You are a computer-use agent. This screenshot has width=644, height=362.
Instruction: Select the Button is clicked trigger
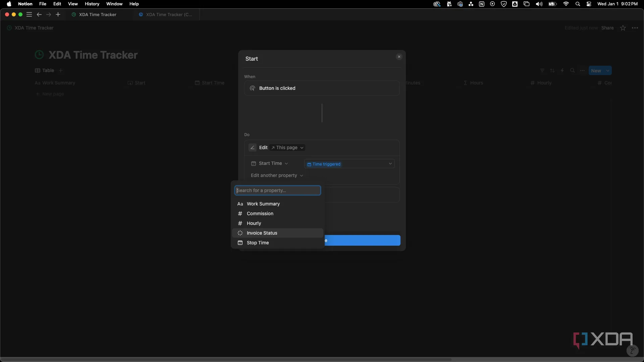322,88
